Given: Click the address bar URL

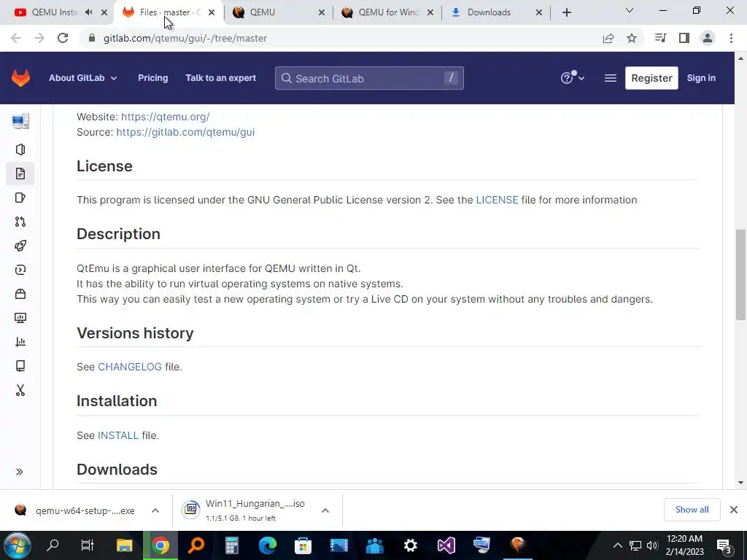Looking at the screenshot, I should [x=185, y=38].
